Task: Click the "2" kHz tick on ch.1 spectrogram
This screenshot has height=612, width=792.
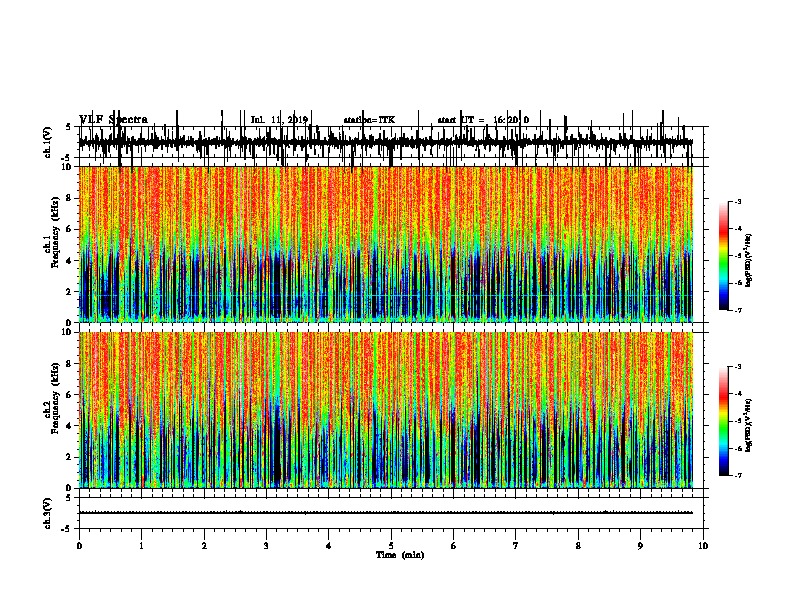Action: click(70, 292)
